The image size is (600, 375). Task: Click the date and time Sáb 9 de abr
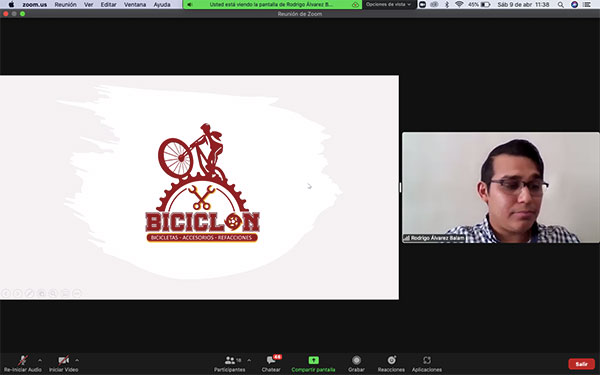(x=523, y=5)
